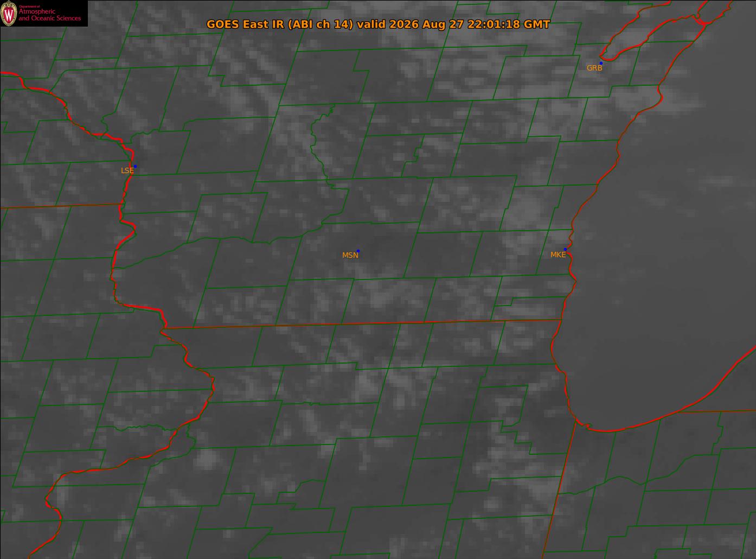Select the GRB station label

[594, 68]
